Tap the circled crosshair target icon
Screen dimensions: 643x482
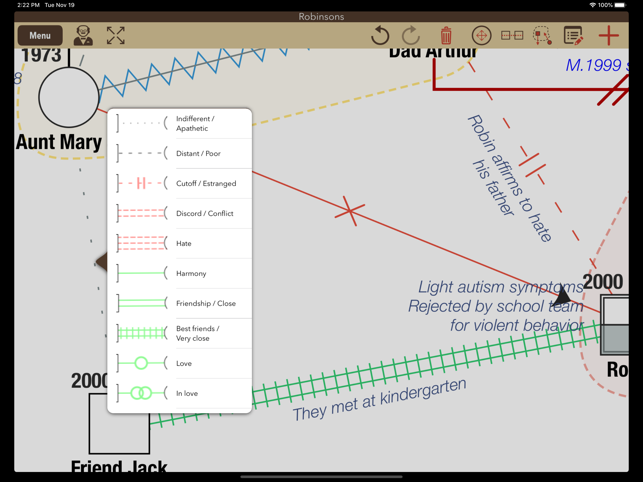[481, 36]
